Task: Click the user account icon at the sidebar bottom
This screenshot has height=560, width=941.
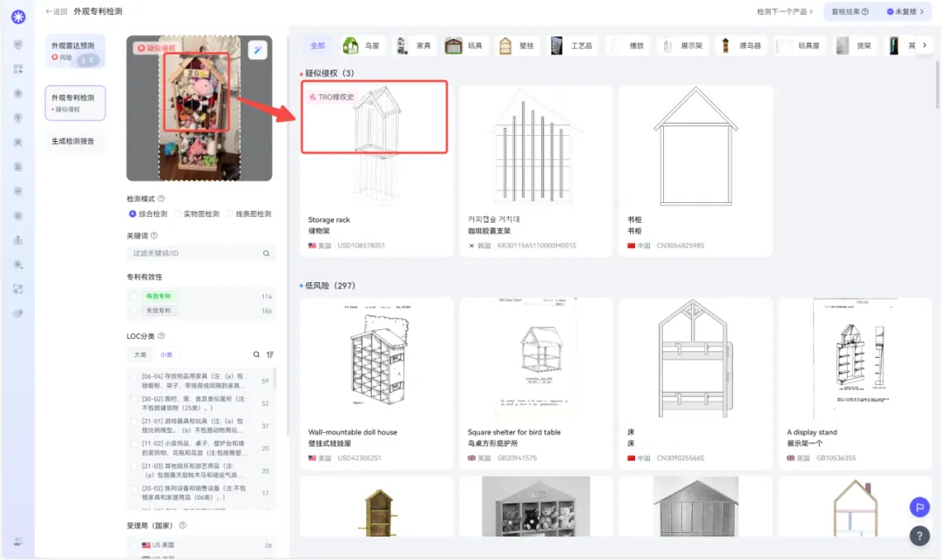Action: coord(18,542)
